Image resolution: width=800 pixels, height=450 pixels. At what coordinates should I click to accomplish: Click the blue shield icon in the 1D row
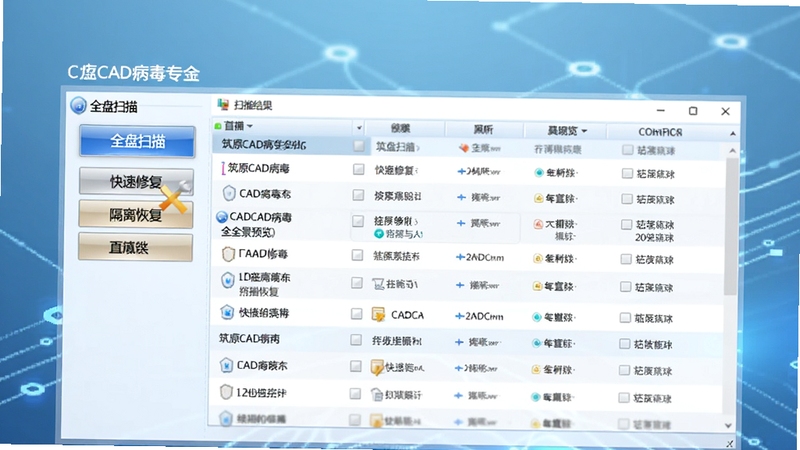pos(228,280)
